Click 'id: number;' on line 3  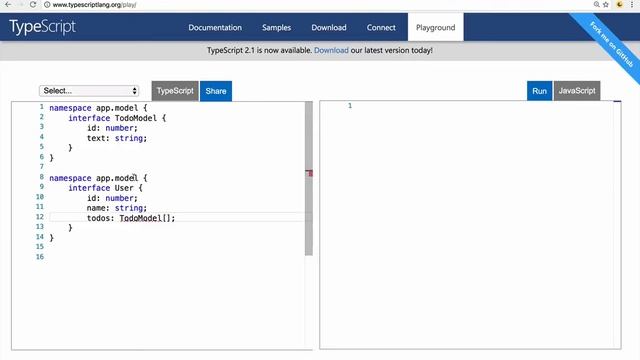click(x=112, y=128)
